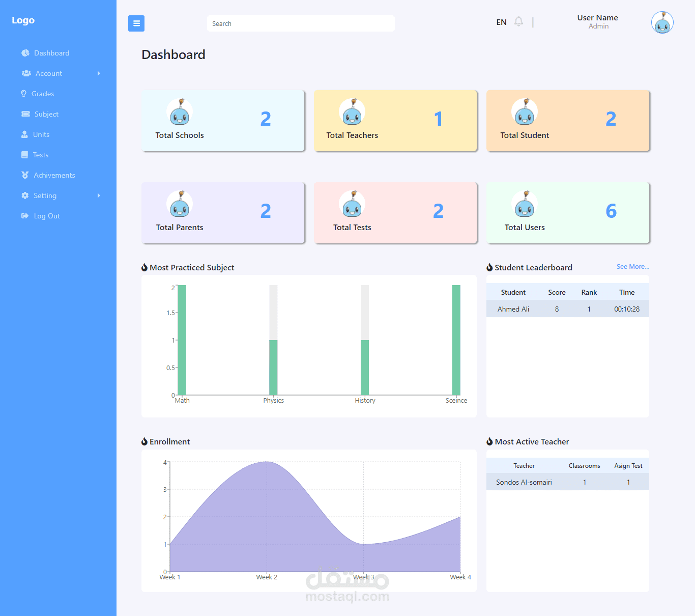Click the Achivements medal icon
This screenshot has height=616, width=695.
(x=25, y=175)
